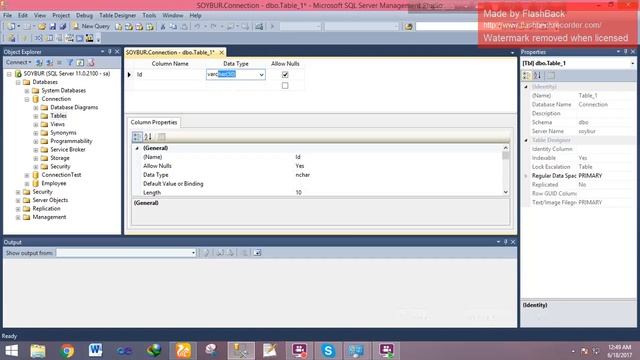
Task: Click the Manage Indexes and Keys icon
Action: click(x=49, y=38)
